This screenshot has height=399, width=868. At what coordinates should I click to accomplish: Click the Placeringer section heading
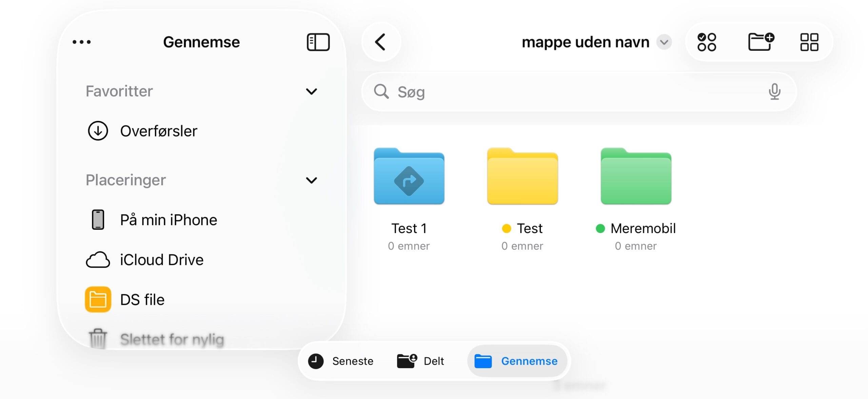click(x=126, y=180)
